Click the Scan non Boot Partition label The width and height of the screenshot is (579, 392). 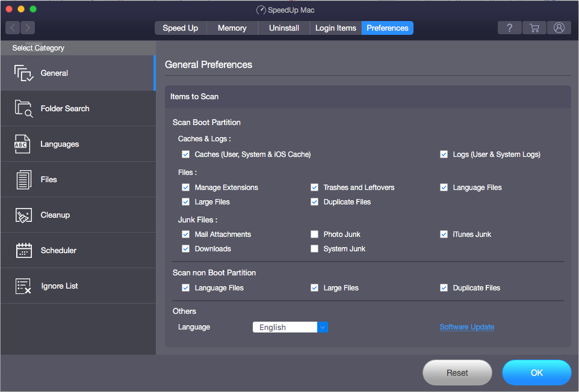point(214,272)
